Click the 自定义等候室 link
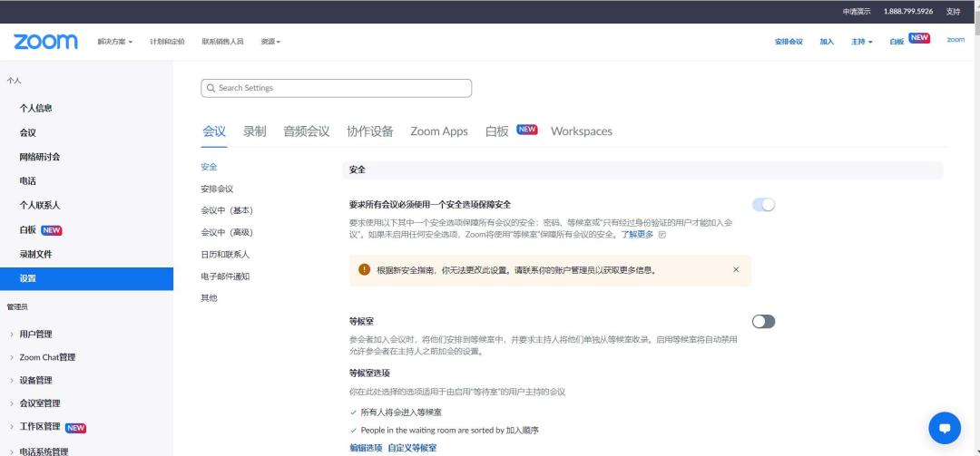 [413, 448]
